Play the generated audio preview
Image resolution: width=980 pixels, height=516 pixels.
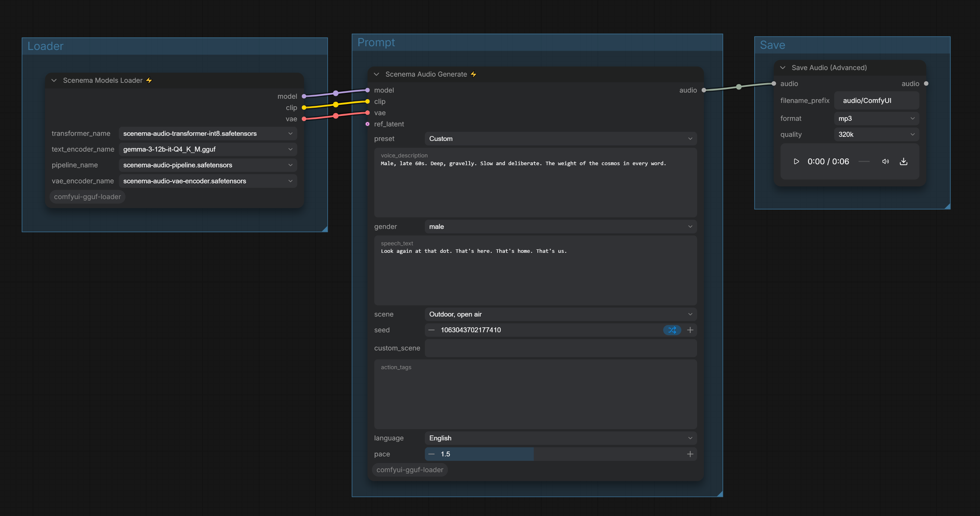(796, 161)
